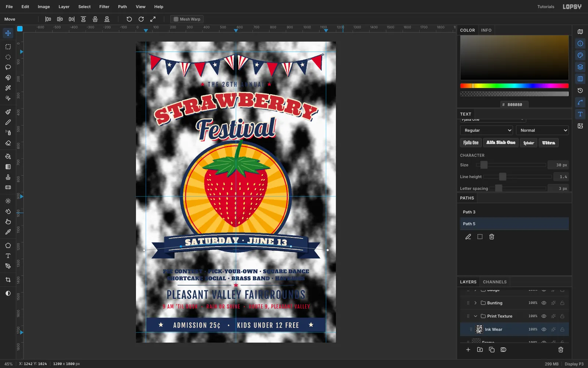
Task: Select the Move tool in the toolbox
Action: (8, 33)
